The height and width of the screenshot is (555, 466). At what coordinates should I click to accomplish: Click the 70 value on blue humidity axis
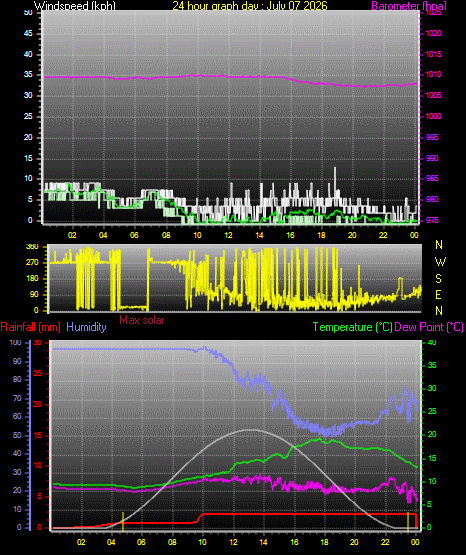(x=17, y=398)
